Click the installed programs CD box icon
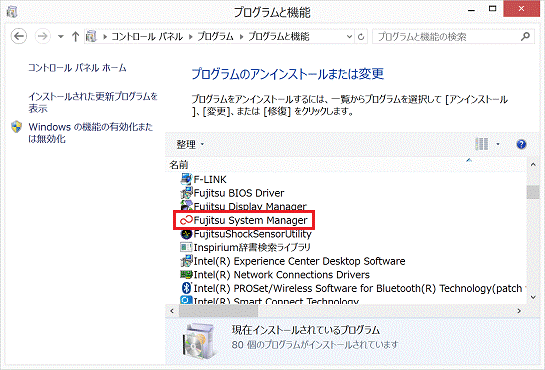Screen dimensions: 545x370 click(x=198, y=341)
